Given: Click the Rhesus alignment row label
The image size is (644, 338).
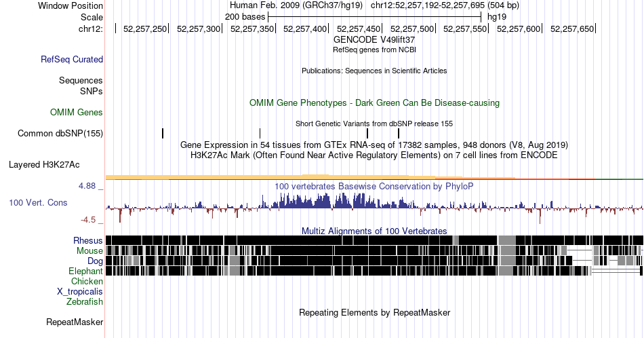Looking at the screenshot, I should point(88,240).
